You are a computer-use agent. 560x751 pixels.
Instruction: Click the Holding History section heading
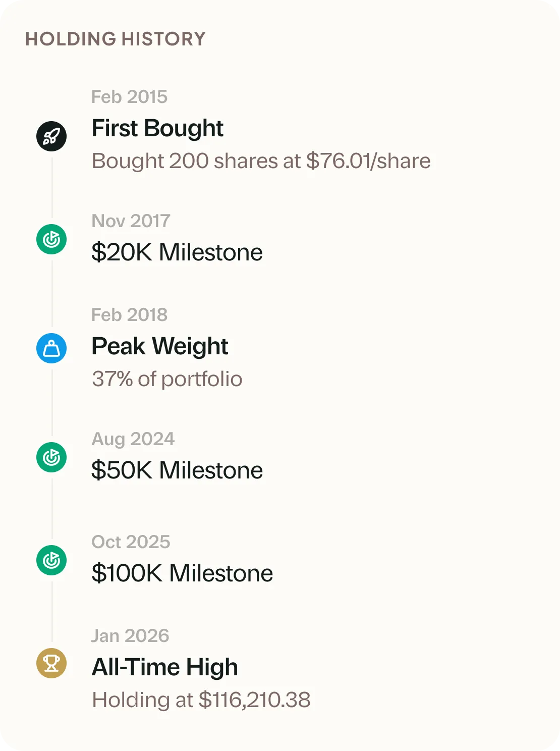click(116, 39)
